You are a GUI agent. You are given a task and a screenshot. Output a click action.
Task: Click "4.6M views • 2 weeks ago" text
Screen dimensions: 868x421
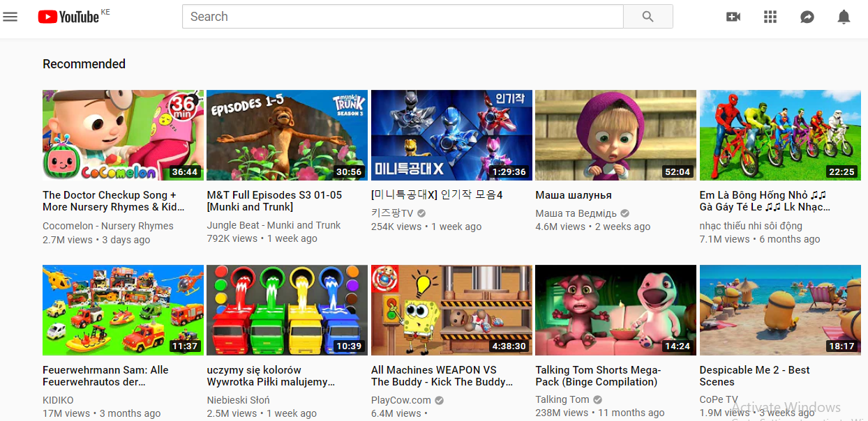click(x=593, y=227)
